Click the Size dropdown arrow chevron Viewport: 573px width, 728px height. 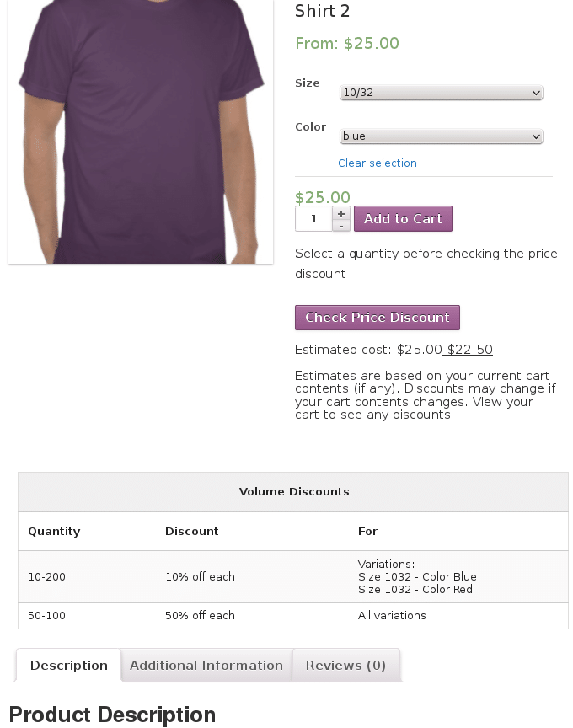(x=536, y=93)
